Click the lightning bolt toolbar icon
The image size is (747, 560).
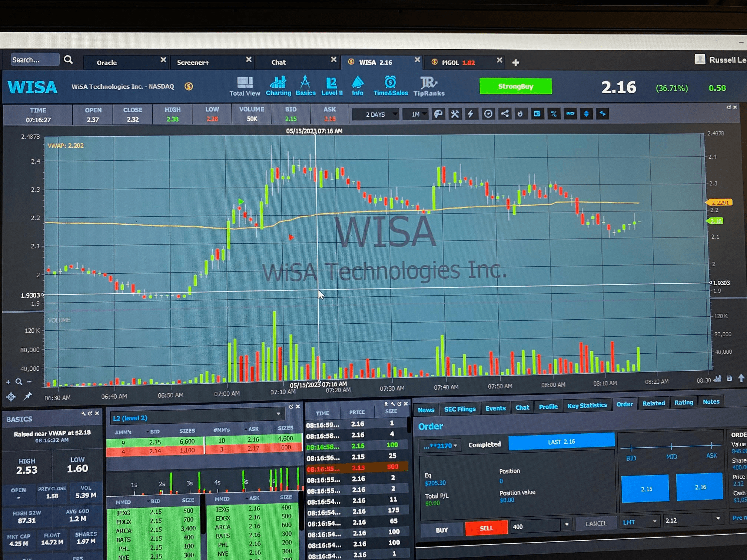[x=471, y=114]
